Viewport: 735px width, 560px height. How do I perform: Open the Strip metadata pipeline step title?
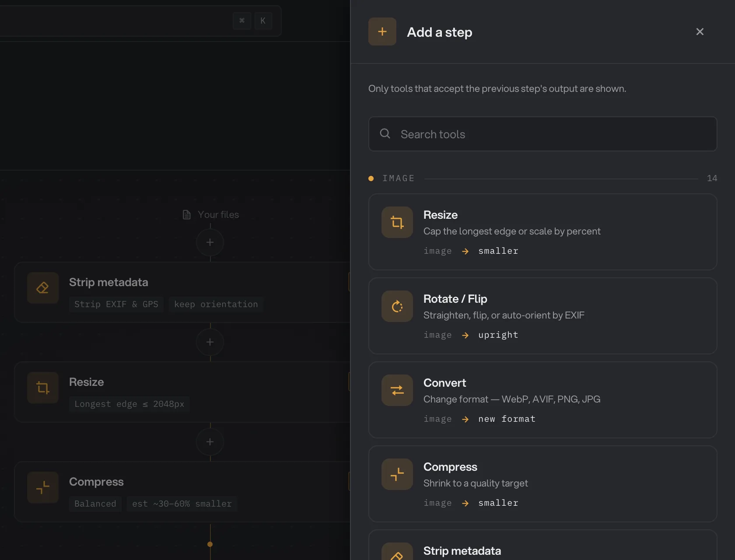pos(108,282)
